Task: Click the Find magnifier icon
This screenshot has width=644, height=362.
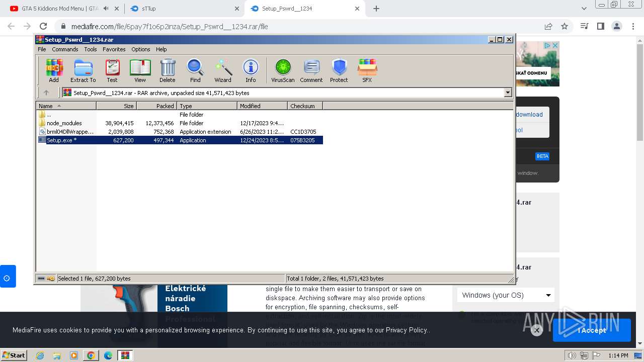Action: click(195, 70)
